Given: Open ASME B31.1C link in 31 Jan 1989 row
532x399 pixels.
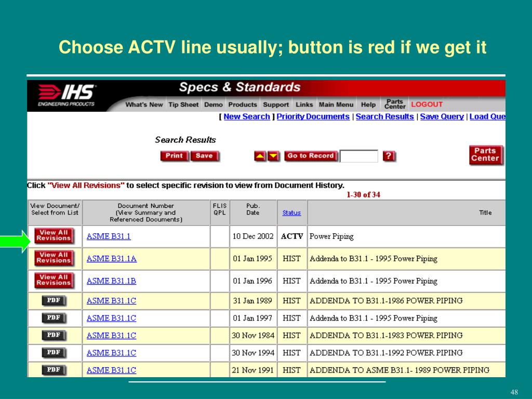Looking at the screenshot, I should tap(111, 301).
